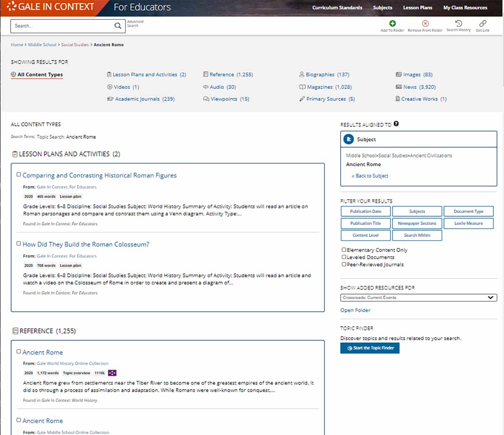Screen dimensions: 504x435
Task: Check first Ancient Rome reference result
Action: tap(19, 351)
